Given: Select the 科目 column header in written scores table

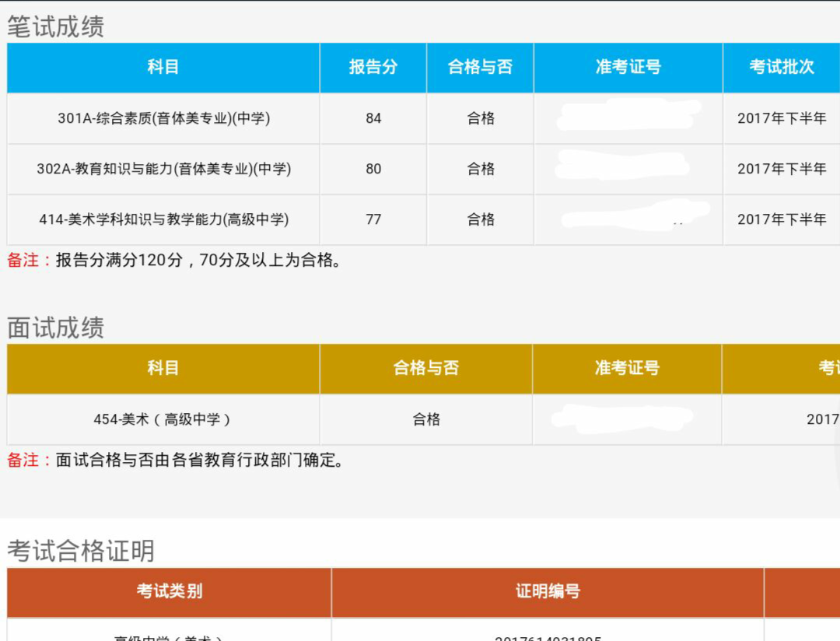Looking at the screenshot, I should coord(162,68).
